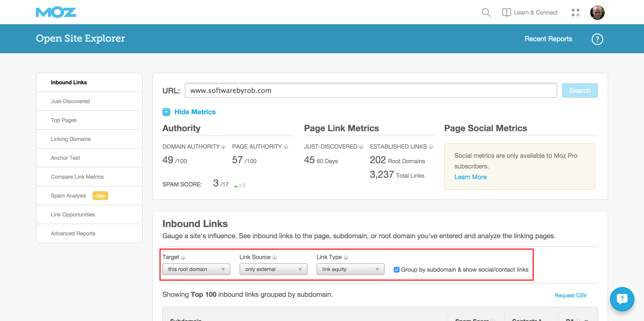644x321 pixels.
Task: Open the Target dropdown
Action: (196, 269)
